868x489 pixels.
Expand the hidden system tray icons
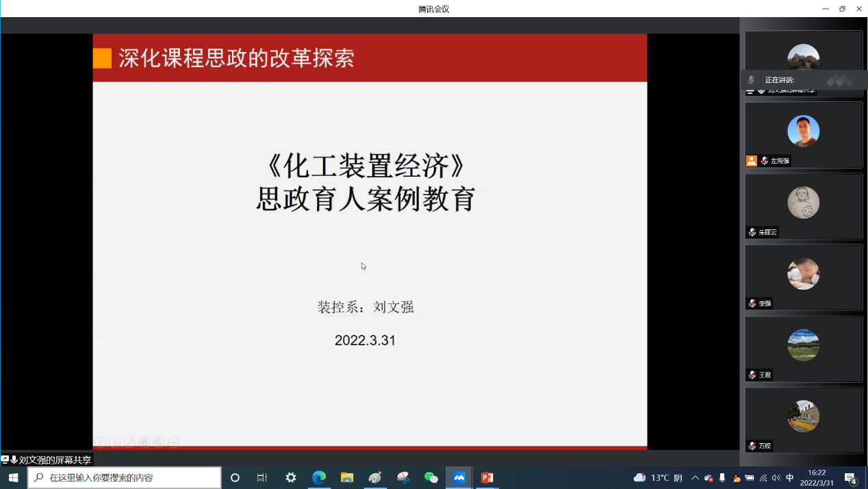tap(695, 477)
